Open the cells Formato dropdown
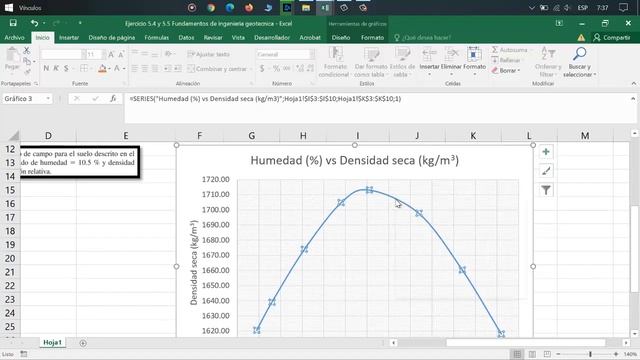Viewport: 640px width, 360px height. point(474,62)
